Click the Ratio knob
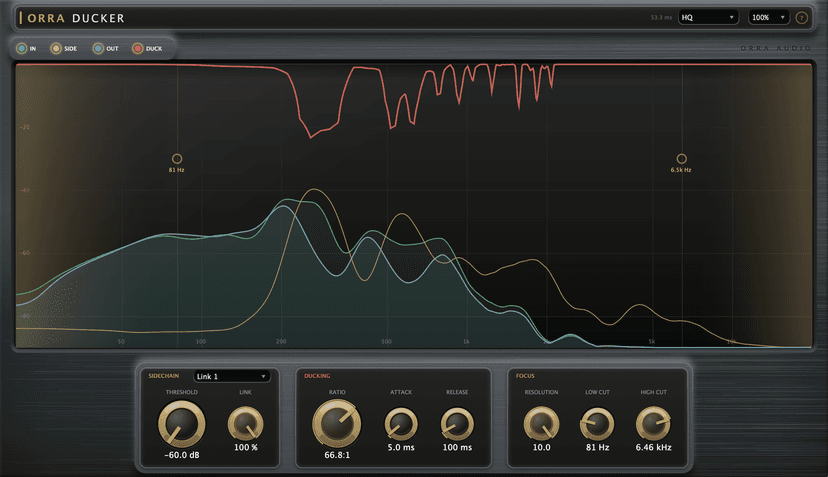This screenshot has height=477, width=828. coord(337,424)
